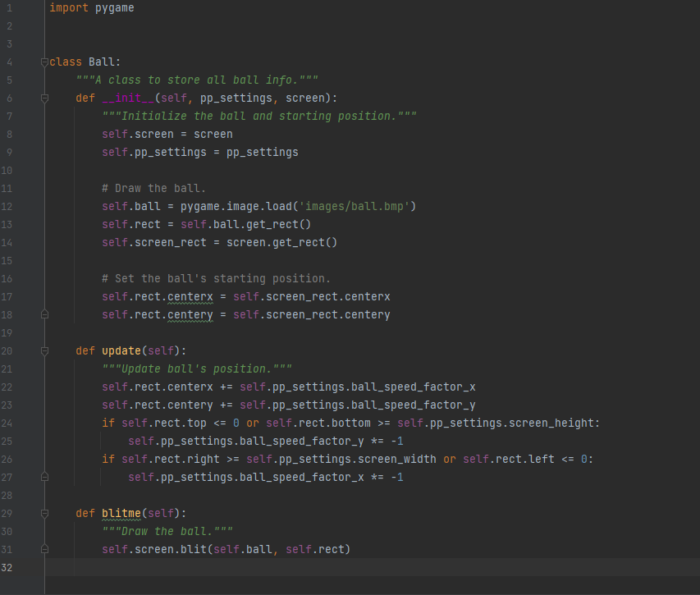Click line number 1 in the gutter
This screenshot has height=595, width=700.
(x=8, y=8)
